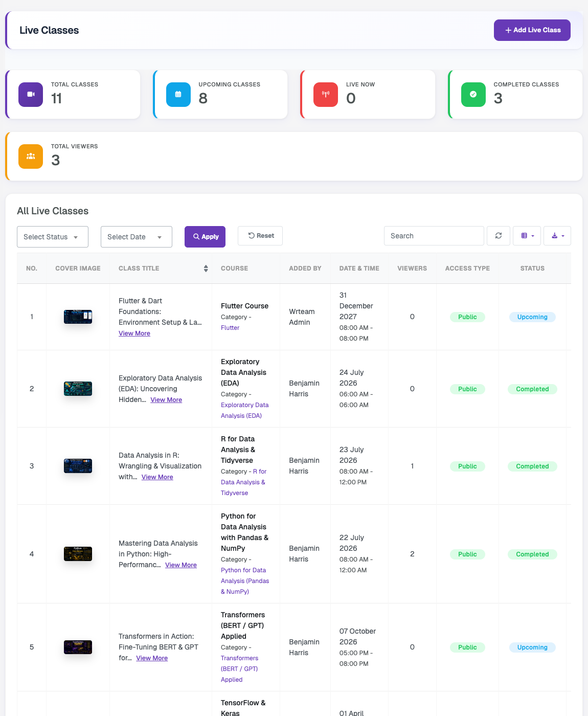
Task: View more of Flutter & Dart Foundations title
Action: coord(134,333)
